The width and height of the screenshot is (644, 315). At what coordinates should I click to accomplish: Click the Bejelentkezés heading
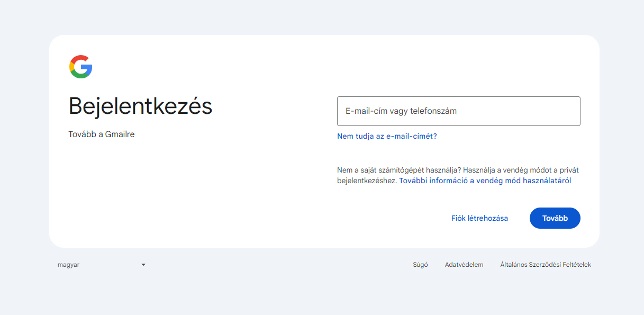point(140,106)
